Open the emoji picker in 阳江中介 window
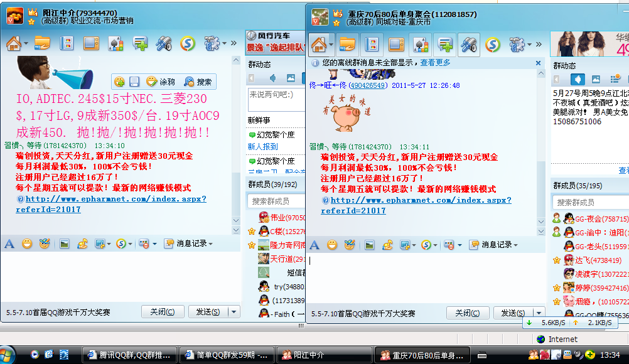Screen dimensions: 629x364 click(x=27, y=244)
